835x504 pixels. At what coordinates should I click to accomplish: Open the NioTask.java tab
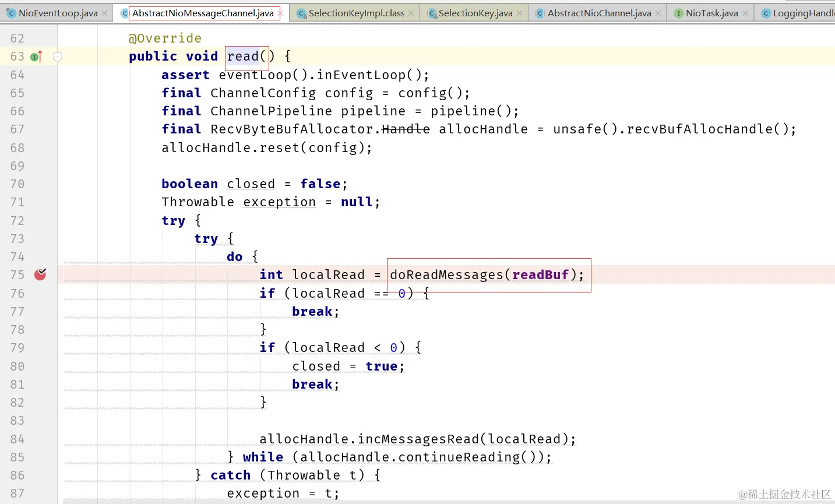click(711, 13)
